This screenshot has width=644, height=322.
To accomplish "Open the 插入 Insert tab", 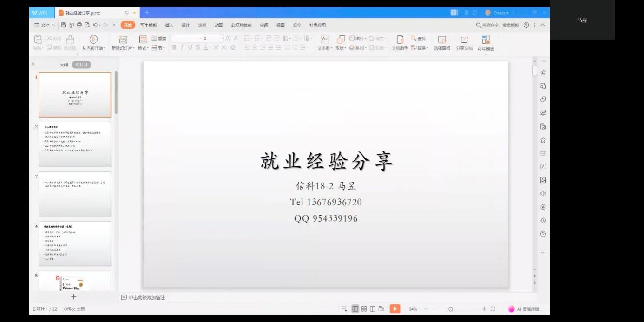I will pos(169,25).
